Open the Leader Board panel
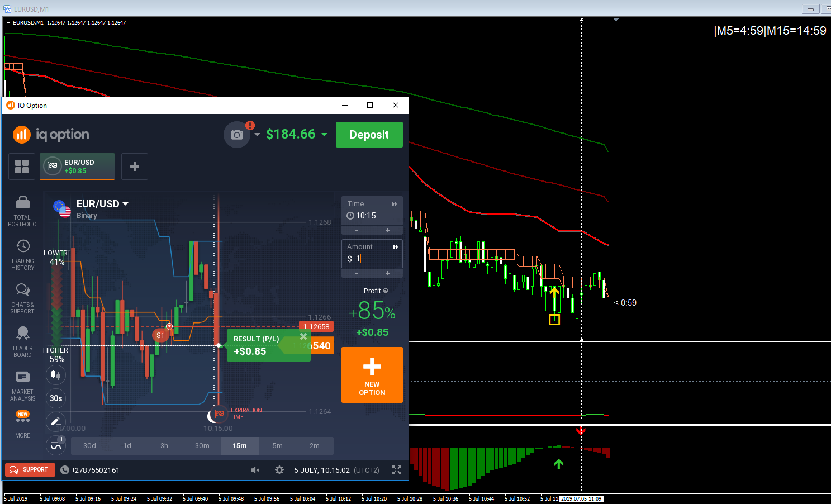Viewport: 831px width, 504px height. (x=22, y=342)
